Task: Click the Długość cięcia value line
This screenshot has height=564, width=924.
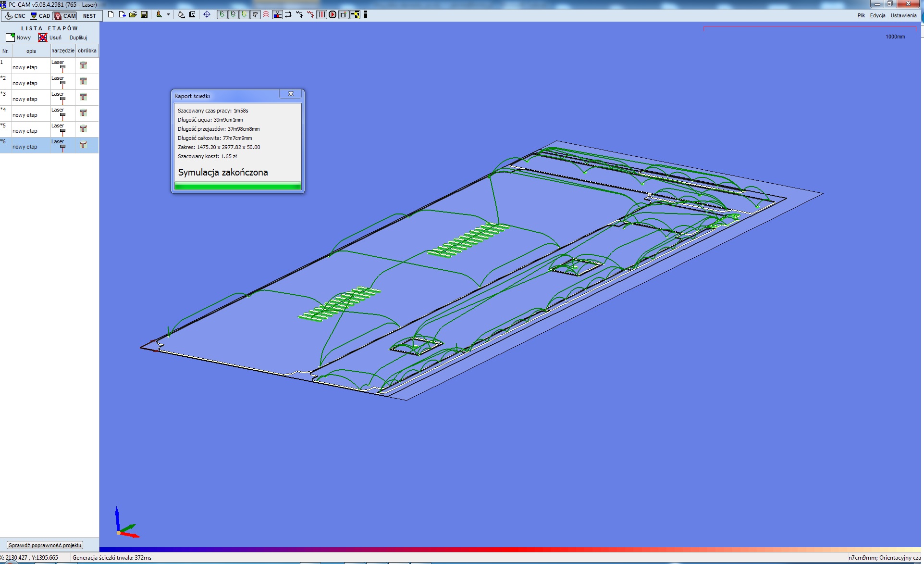Action: click(x=210, y=120)
